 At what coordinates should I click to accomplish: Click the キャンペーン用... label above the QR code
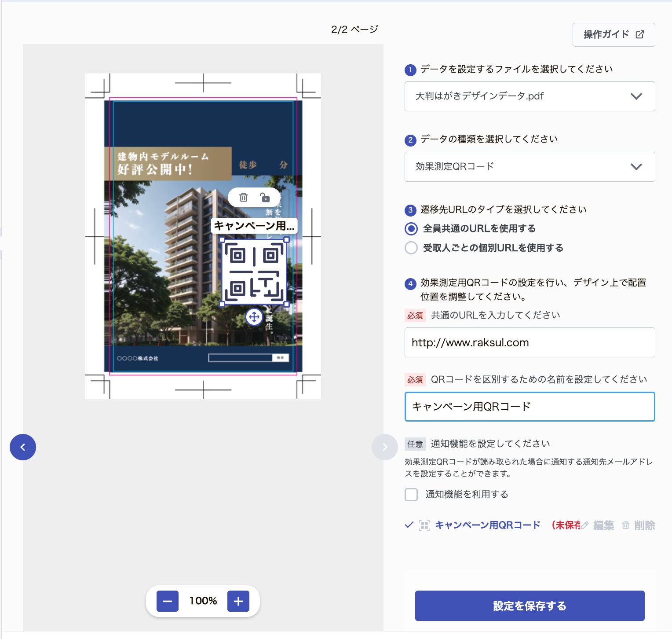254,226
